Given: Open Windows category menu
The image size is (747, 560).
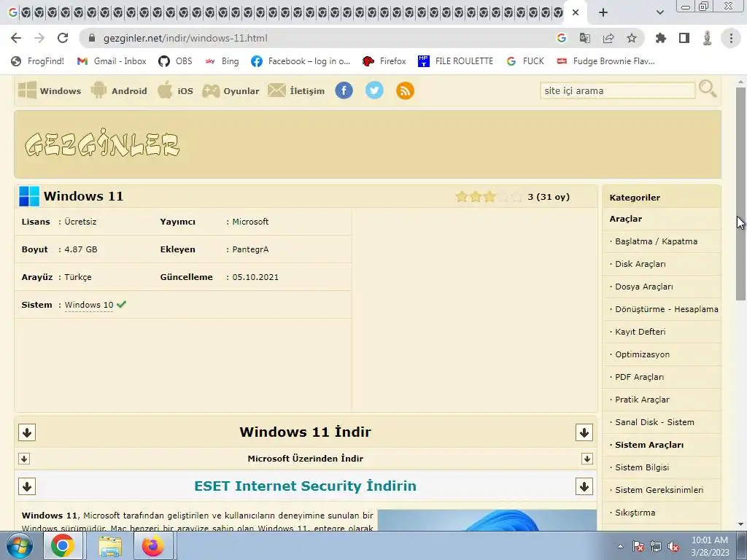Looking at the screenshot, I should coord(50,90).
